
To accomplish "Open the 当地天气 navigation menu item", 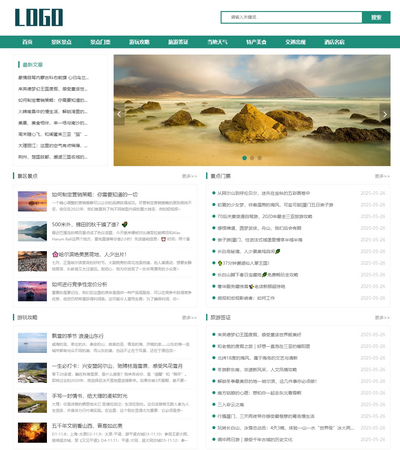I will tap(217, 42).
